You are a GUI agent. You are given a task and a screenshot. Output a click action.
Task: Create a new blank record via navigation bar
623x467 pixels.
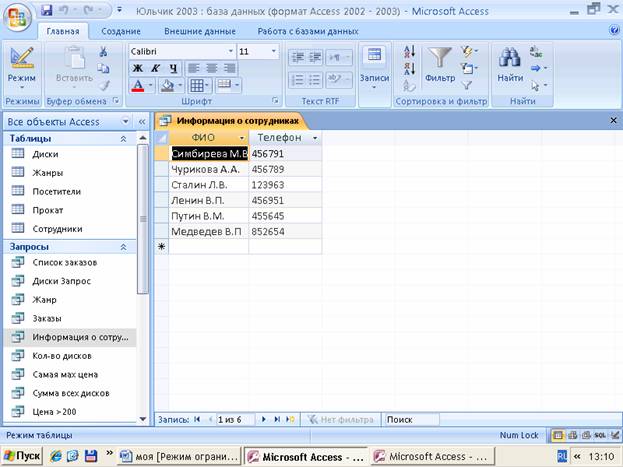click(x=290, y=419)
